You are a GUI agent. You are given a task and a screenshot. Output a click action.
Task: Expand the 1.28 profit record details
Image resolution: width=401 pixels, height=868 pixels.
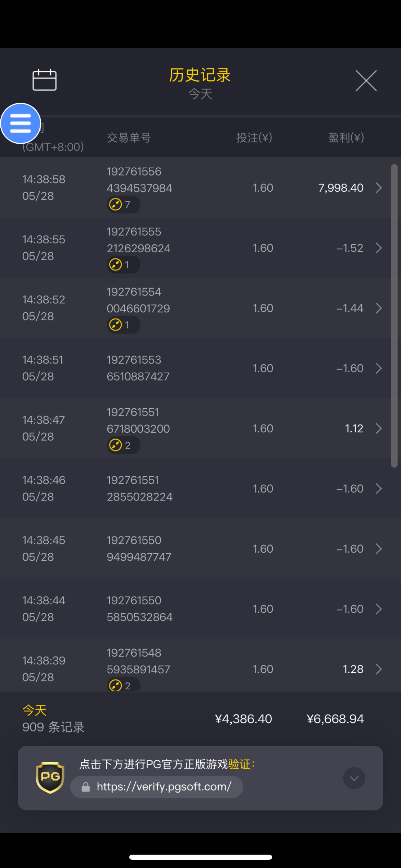[378, 669]
